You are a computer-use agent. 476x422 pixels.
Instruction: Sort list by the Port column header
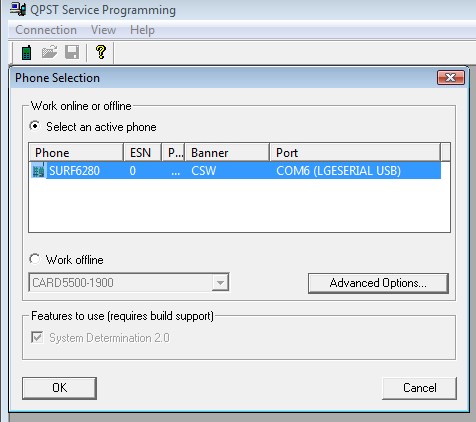click(355, 153)
